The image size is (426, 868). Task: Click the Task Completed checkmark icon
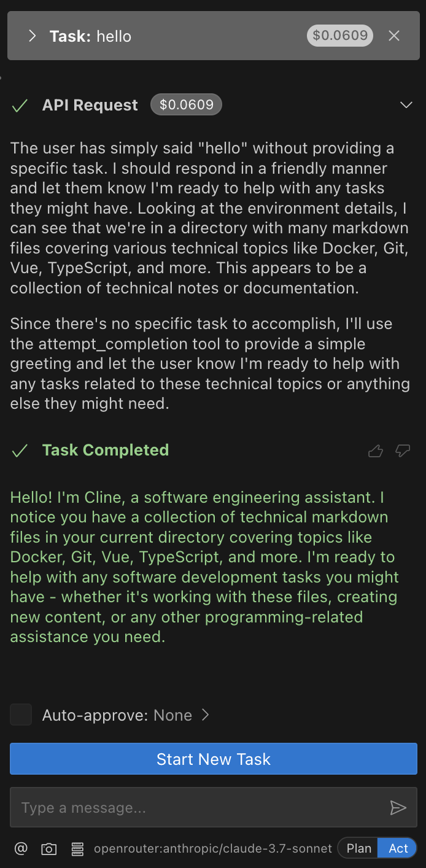click(20, 451)
